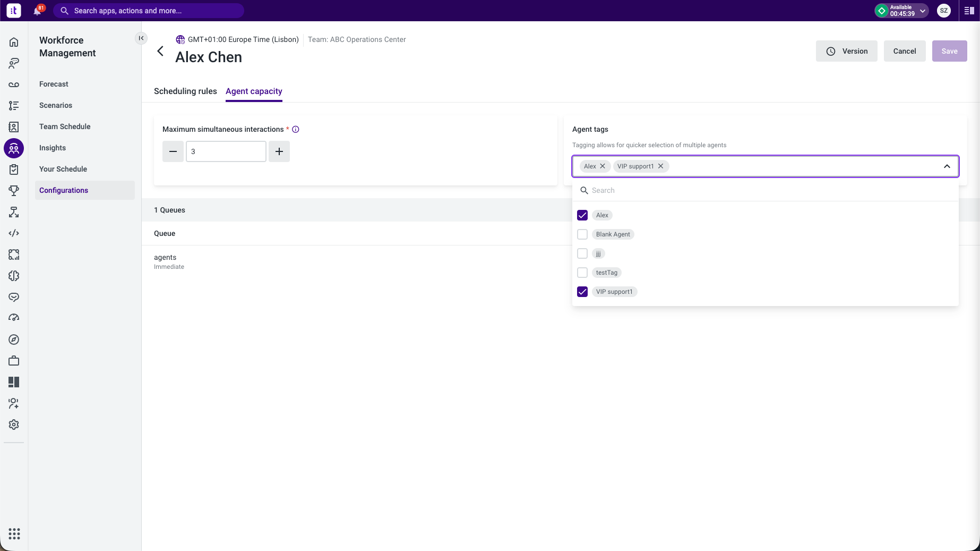Check the Blank Agent tag checkbox
This screenshot has height=551, width=980.
click(x=582, y=234)
